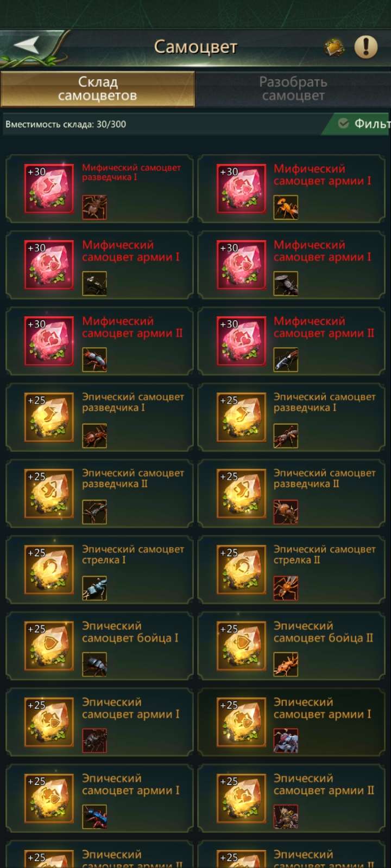Select the Склад самоцветов tab
This screenshot has width=391, height=868.
pyautogui.click(x=98, y=89)
